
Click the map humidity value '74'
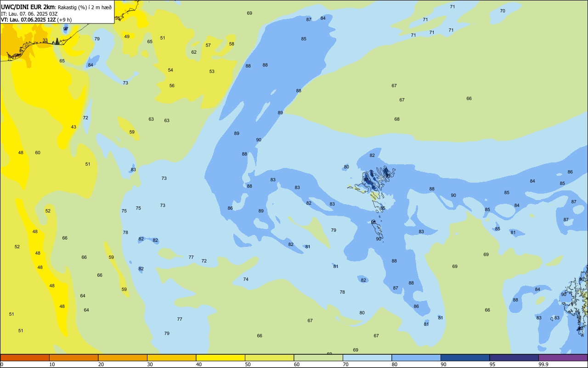pos(246,279)
